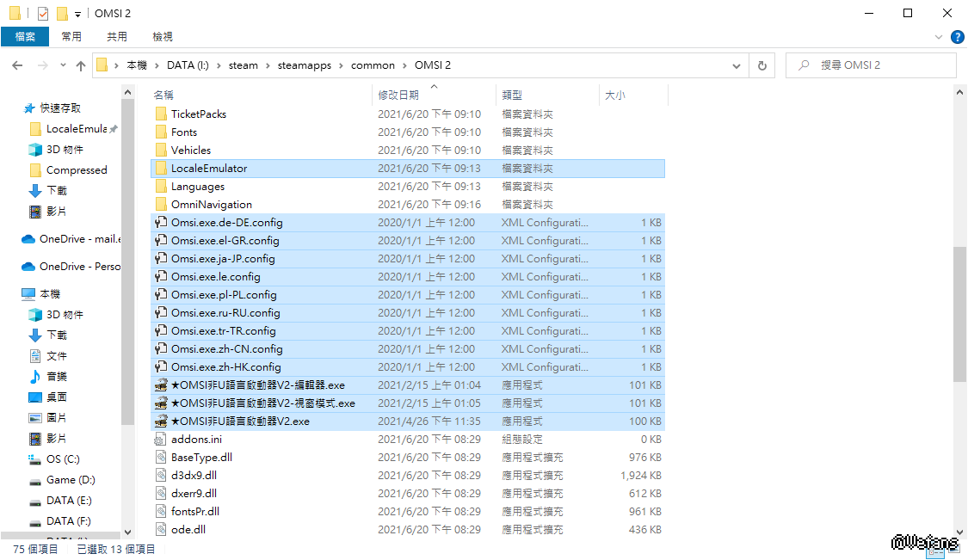
Task: Select the Vehicles folder icon
Action: point(161,150)
